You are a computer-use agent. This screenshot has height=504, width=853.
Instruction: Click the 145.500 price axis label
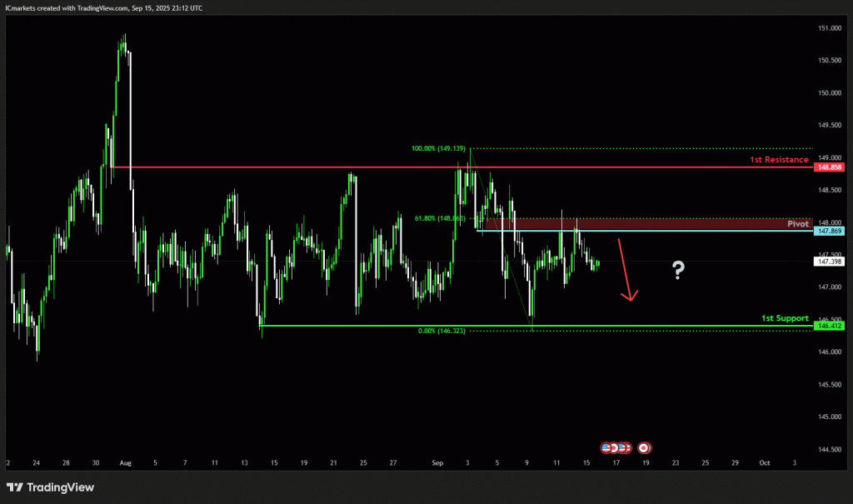click(830, 385)
